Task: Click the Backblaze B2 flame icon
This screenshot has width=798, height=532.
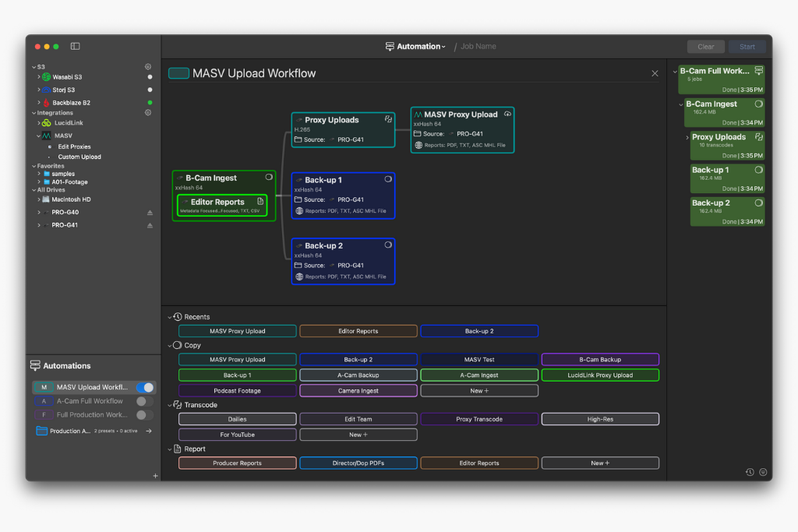Action: (47, 103)
